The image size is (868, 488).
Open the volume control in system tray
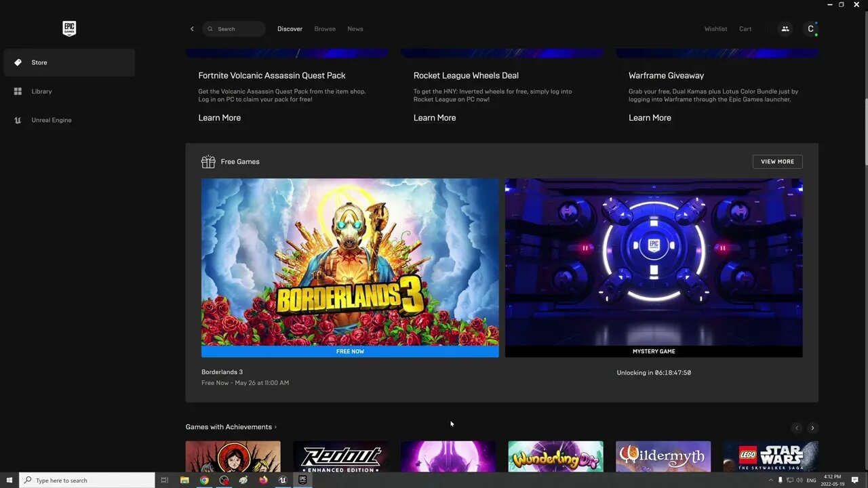click(x=799, y=480)
